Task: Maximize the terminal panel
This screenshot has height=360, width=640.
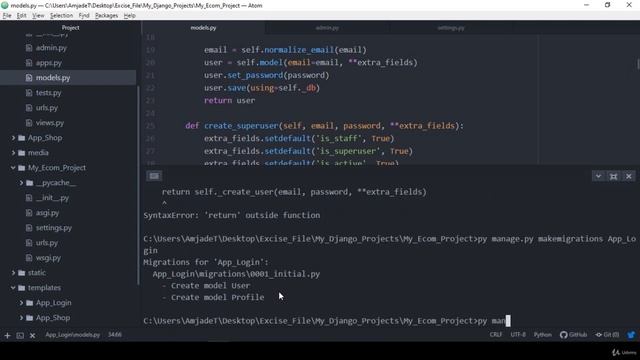Action: [x=613, y=176]
